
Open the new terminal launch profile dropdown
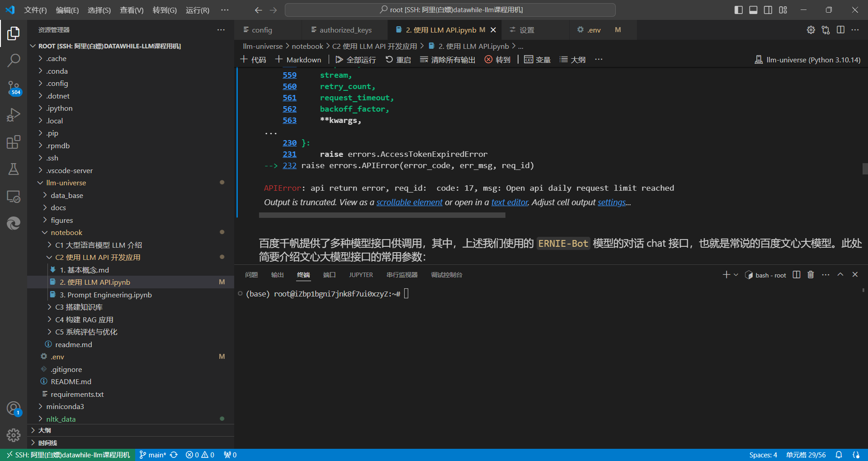coord(736,275)
